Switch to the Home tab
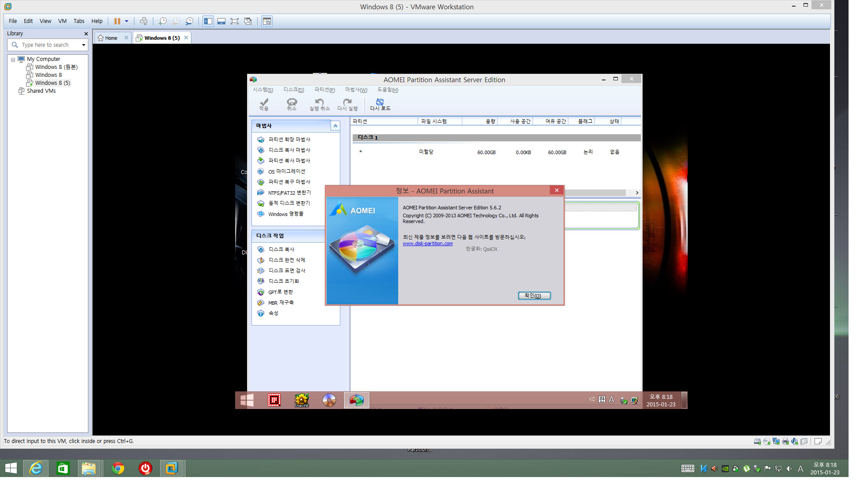 (110, 38)
